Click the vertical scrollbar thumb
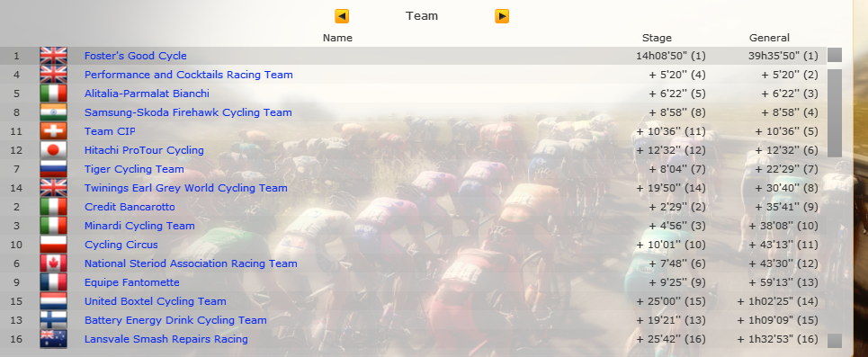The height and width of the screenshot is (357, 868). coord(835,113)
